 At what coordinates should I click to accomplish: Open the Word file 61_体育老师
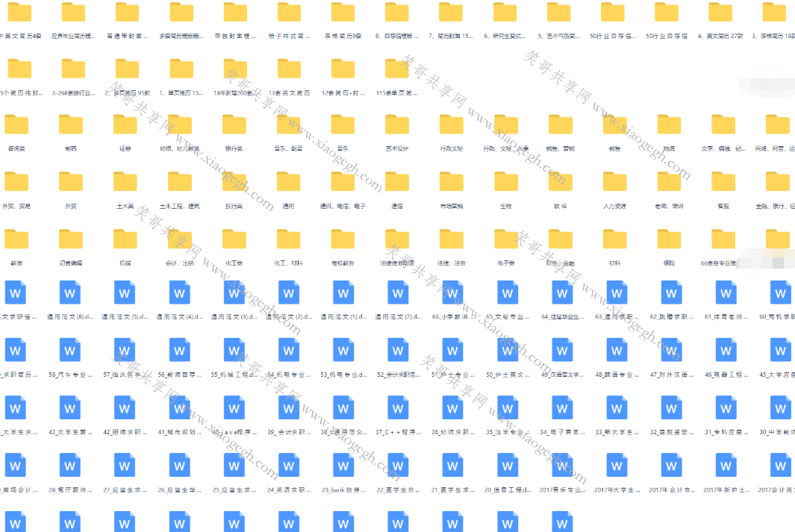[x=726, y=292]
